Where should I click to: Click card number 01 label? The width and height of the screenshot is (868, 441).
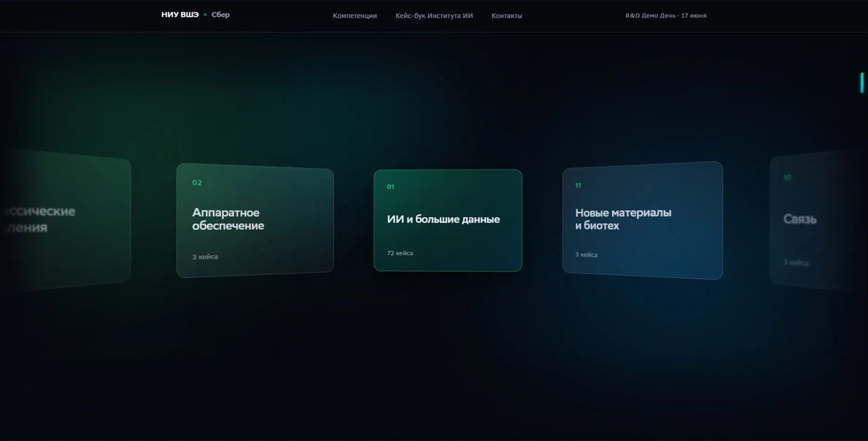(390, 187)
